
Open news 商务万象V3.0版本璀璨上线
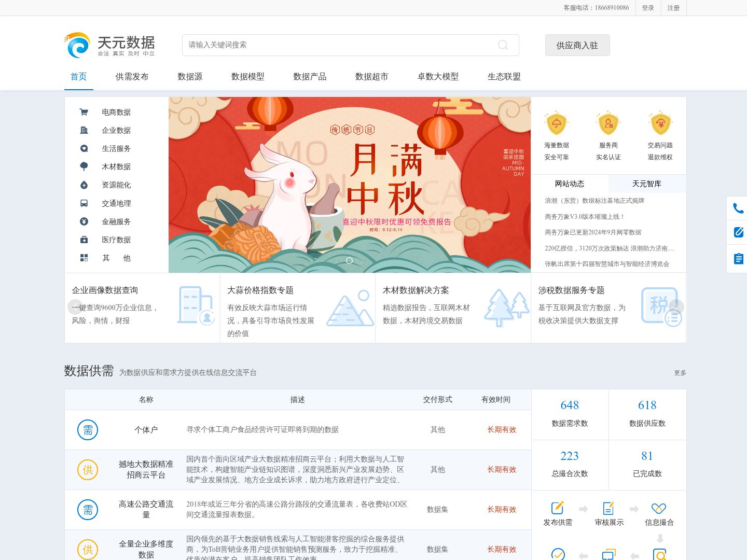pyautogui.click(x=585, y=217)
